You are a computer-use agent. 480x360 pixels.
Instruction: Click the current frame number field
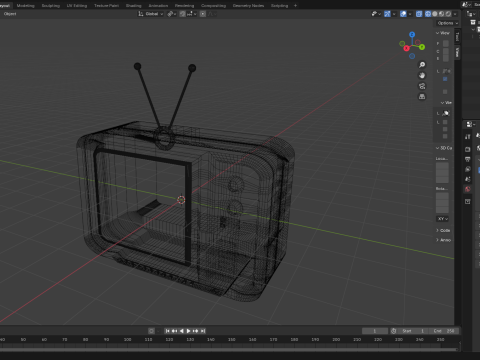pos(375,331)
